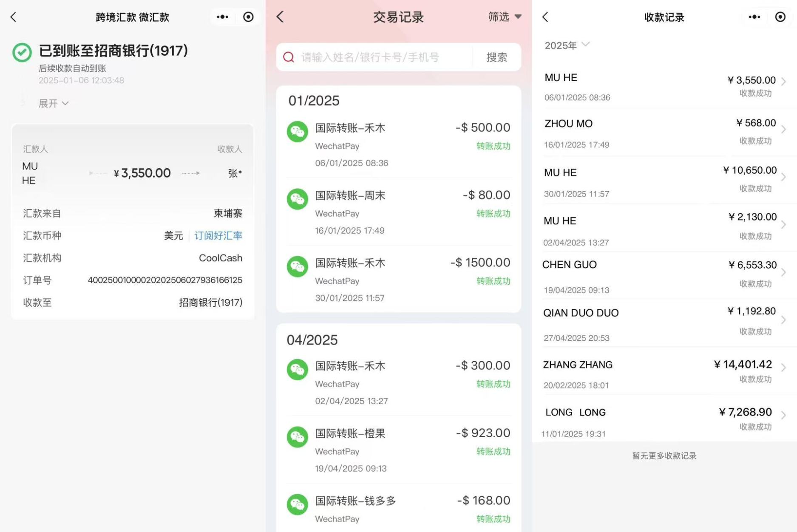Open the 订阅好汇率 link
Image resolution: width=797 pixels, height=532 pixels.
218,236
